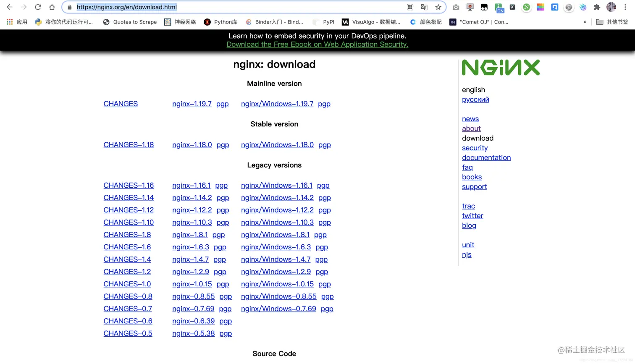Open pgp signature for nginx-0.6.39
The image size is (635, 364).
coord(226,322)
